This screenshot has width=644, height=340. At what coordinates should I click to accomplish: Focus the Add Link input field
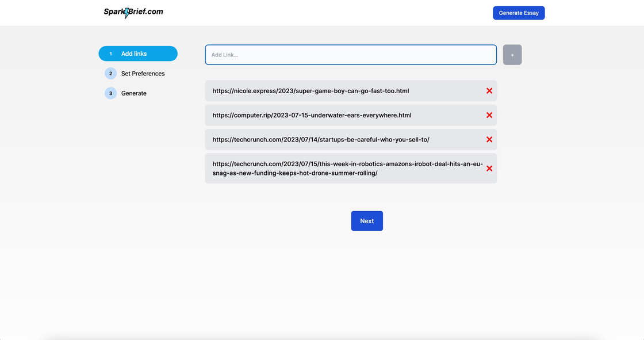pyautogui.click(x=351, y=55)
